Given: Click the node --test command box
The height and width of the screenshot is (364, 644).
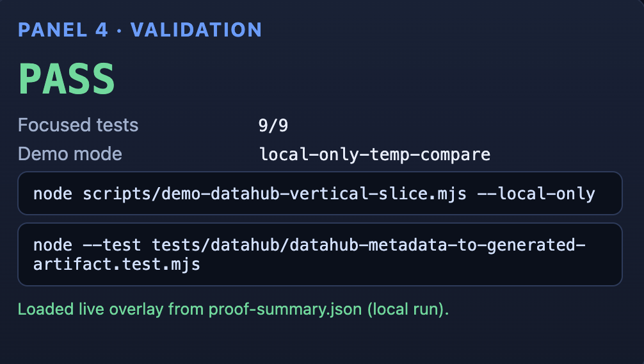Looking at the screenshot, I should pos(320,254).
